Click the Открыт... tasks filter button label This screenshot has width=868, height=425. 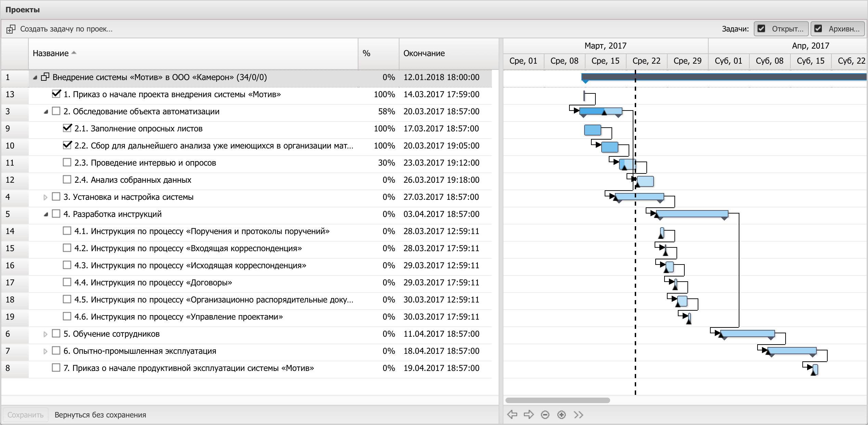(788, 29)
